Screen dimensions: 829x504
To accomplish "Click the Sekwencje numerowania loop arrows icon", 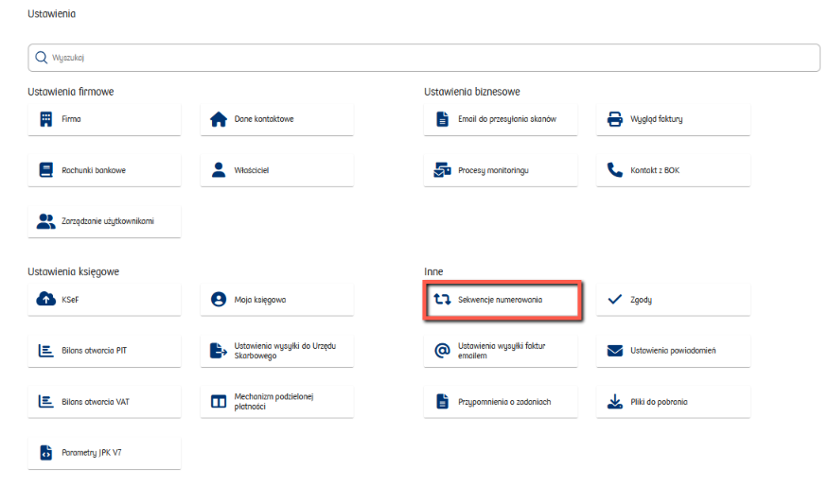I will pos(443,300).
